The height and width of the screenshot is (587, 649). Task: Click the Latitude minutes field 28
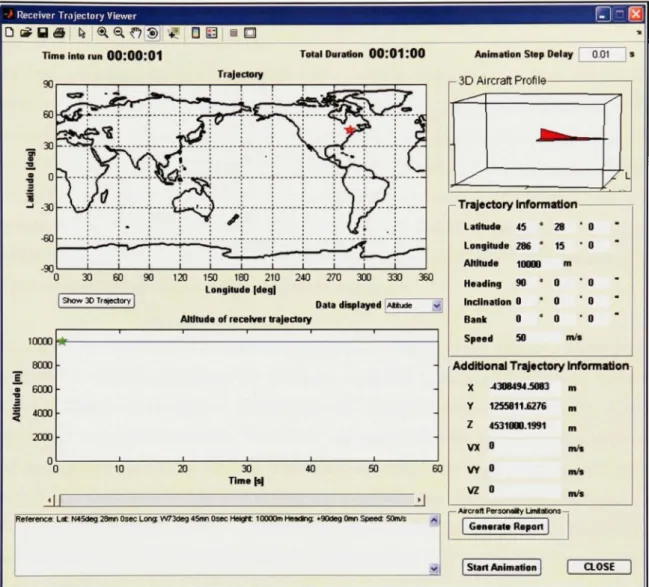[563, 227]
